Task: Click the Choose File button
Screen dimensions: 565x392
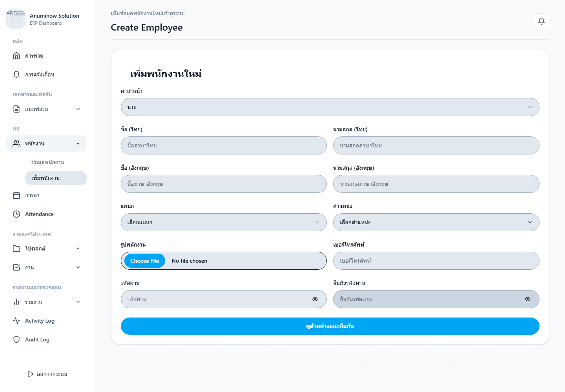Action: point(145,261)
